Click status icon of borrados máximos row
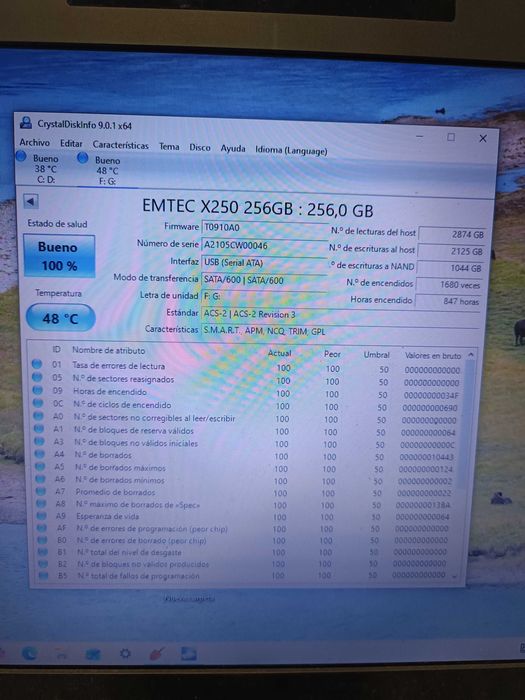The height and width of the screenshot is (700, 525). point(40,467)
